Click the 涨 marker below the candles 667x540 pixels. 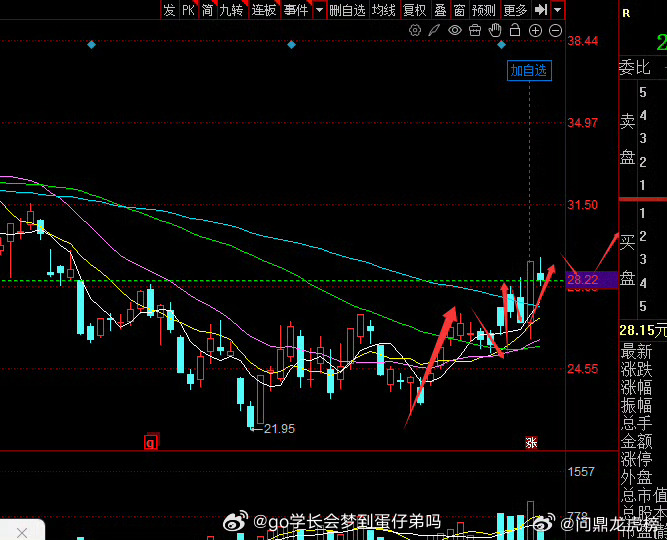[531, 443]
